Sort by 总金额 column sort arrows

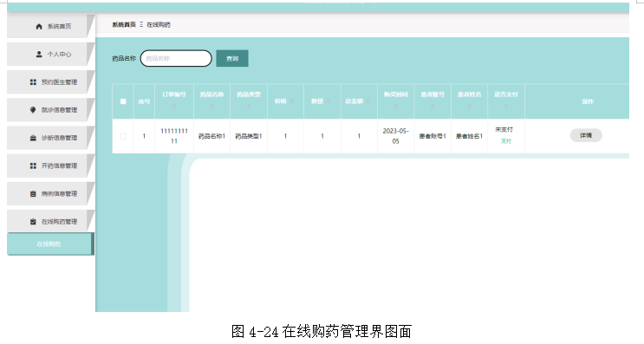pos(368,101)
